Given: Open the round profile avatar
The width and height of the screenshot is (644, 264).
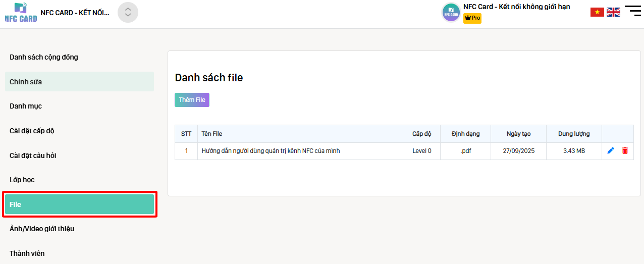Looking at the screenshot, I should 451,13.
